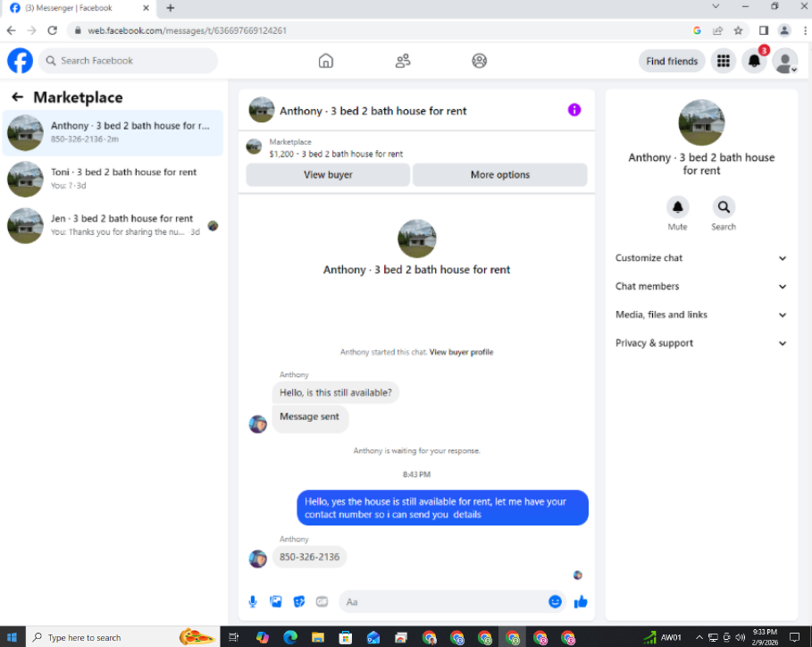Open the Friends icon in top navigation
This screenshot has height=647, width=812.
[x=402, y=61]
